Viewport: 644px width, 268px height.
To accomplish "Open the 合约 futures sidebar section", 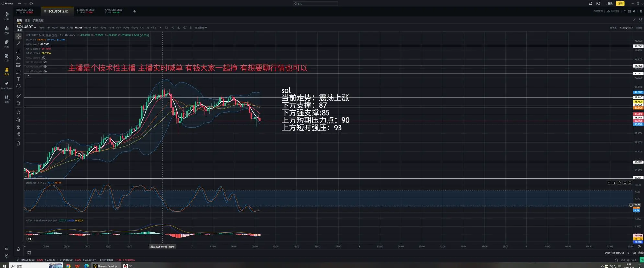I will tap(6, 72).
